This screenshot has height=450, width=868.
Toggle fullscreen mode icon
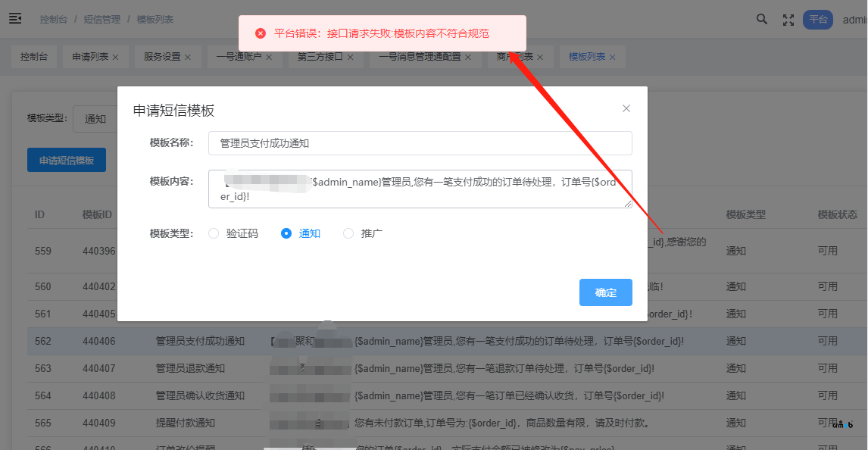coord(788,20)
